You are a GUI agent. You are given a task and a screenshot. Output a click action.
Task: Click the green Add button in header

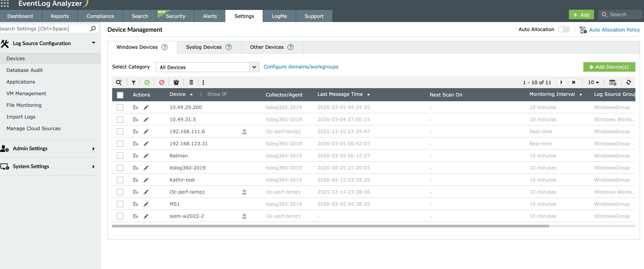click(581, 14)
